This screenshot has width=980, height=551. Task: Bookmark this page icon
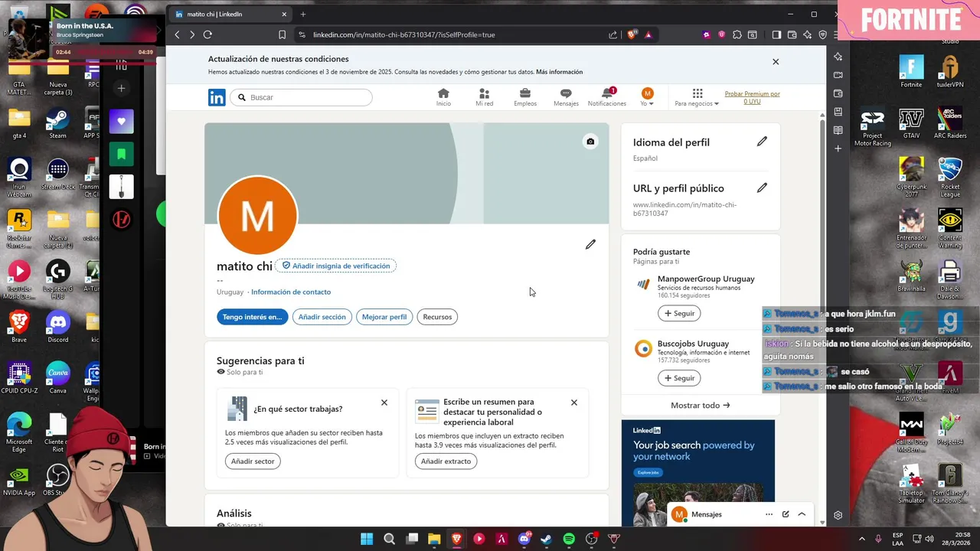point(282,34)
